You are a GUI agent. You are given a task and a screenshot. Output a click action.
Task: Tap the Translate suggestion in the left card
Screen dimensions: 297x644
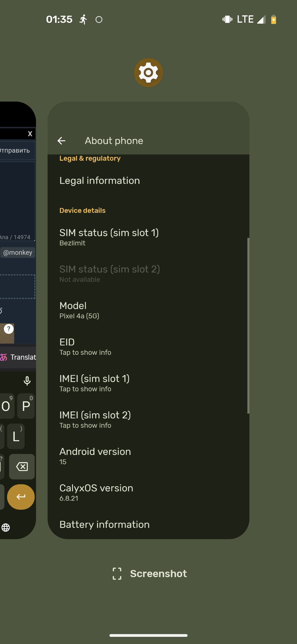pyautogui.click(x=18, y=357)
